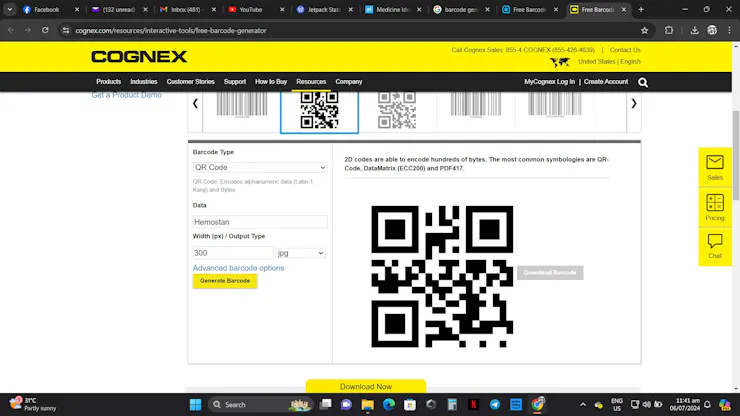Click the Width (px) input field
The image size is (740, 416).
click(x=233, y=253)
